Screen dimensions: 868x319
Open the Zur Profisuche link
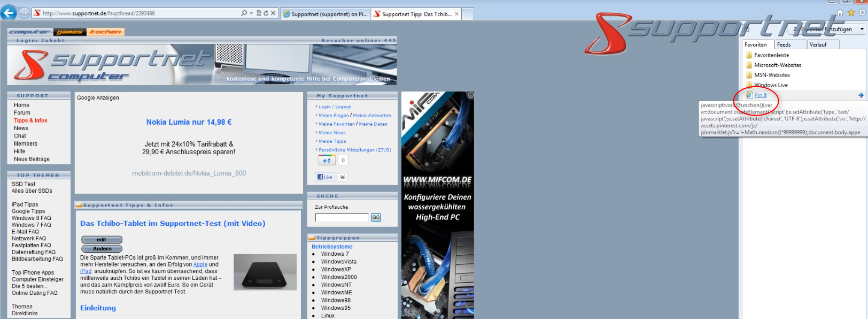(x=331, y=207)
